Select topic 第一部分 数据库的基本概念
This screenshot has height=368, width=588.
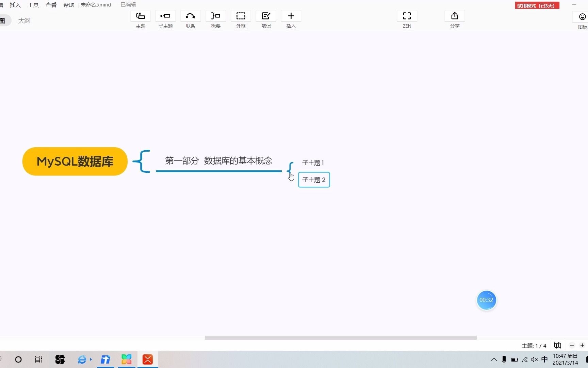pos(218,161)
